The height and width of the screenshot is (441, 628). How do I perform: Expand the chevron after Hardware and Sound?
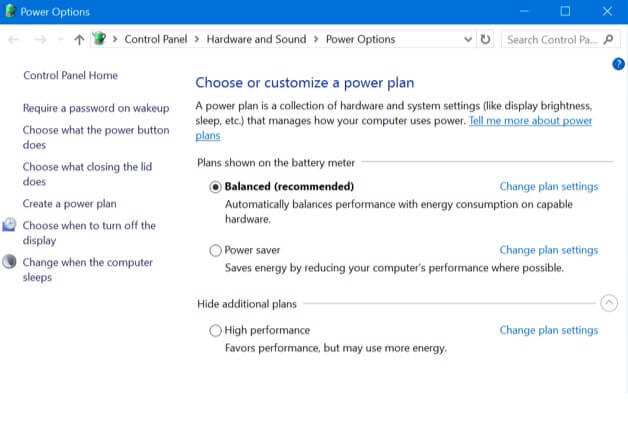(x=316, y=39)
